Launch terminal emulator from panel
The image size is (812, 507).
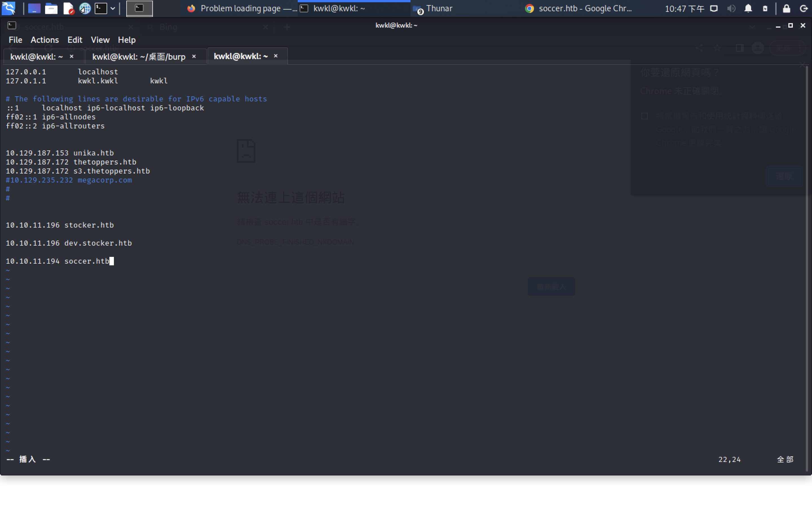(101, 8)
